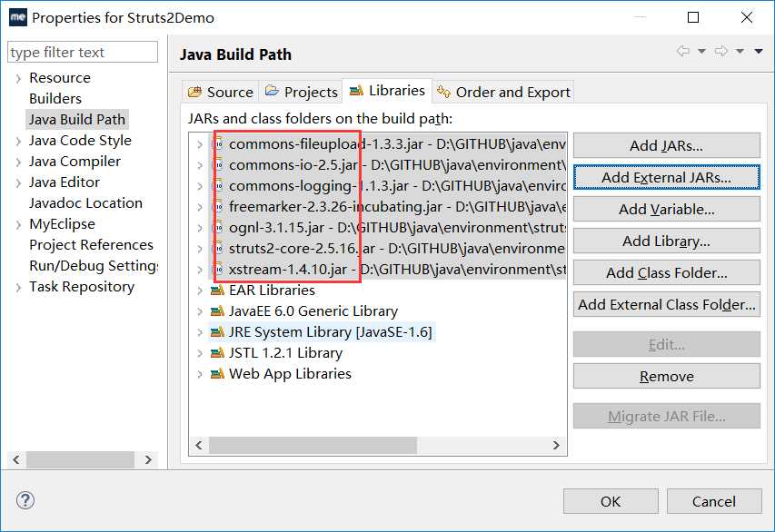Cancel the Properties dialog
Screen dimensions: 775x532
coord(714,501)
